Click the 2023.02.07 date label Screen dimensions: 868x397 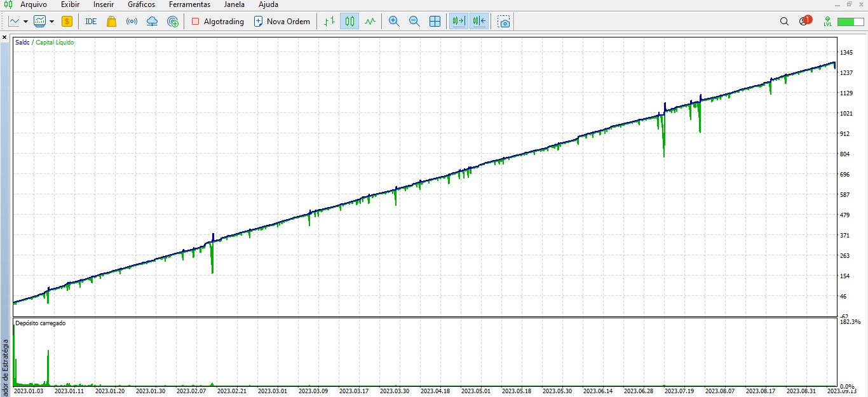[x=191, y=391]
